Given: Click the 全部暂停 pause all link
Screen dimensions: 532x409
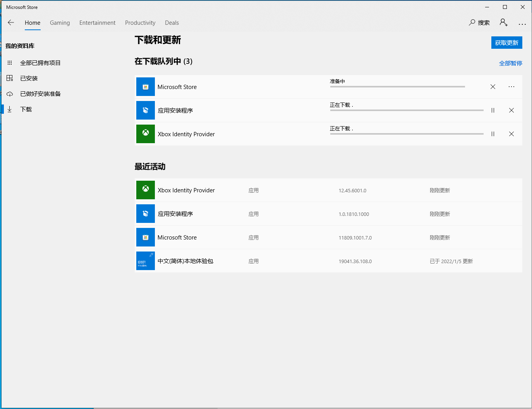Looking at the screenshot, I should point(510,63).
